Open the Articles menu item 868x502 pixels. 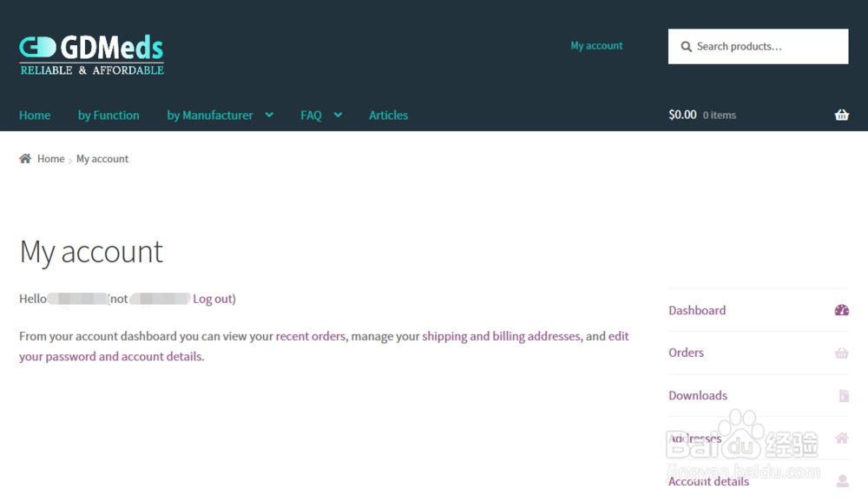[x=389, y=116]
